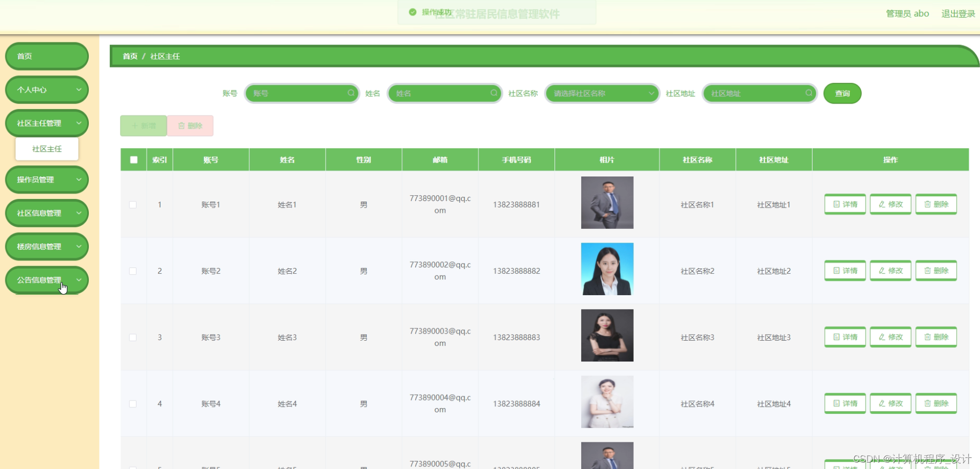Click search icon in 社区地址 field
This screenshot has height=469, width=980.
[809, 93]
